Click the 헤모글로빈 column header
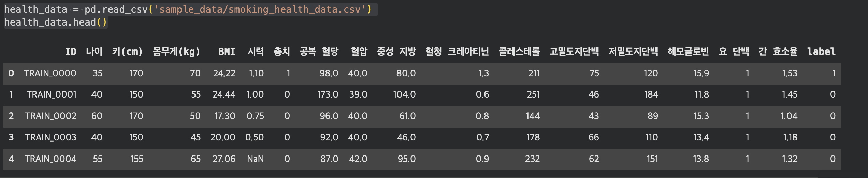The height and width of the screenshot is (178, 868). (x=688, y=51)
